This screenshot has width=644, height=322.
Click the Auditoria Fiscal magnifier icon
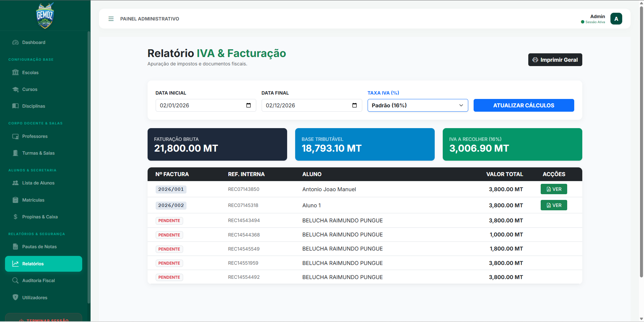pos(15,280)
